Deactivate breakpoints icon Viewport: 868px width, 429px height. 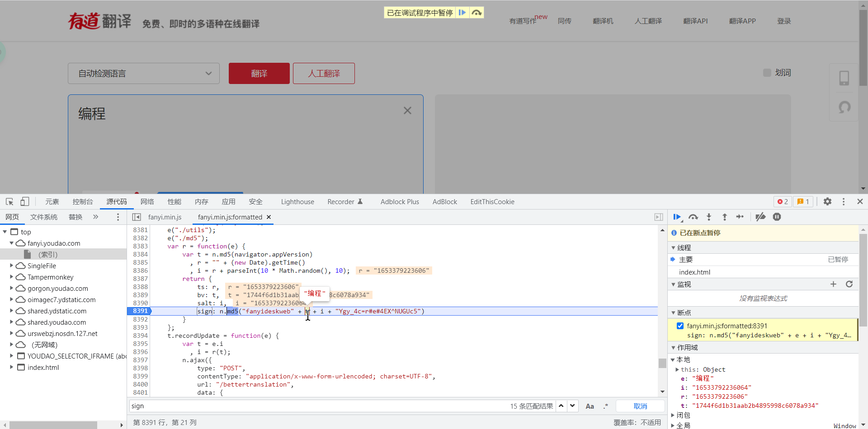pos(760,217)
